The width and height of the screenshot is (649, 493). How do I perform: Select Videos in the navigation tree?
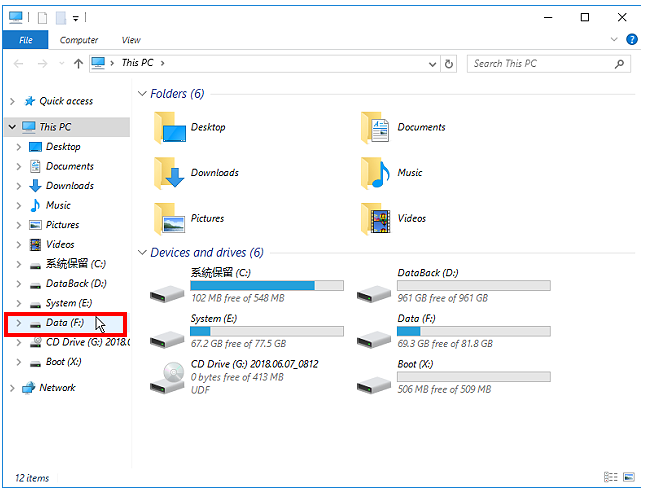coord(60,245)
